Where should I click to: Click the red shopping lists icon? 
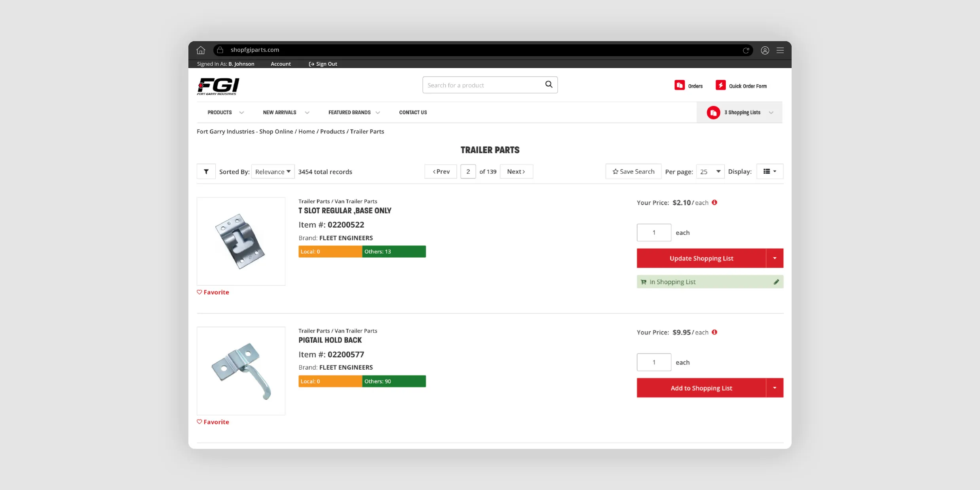pos(713,112)
